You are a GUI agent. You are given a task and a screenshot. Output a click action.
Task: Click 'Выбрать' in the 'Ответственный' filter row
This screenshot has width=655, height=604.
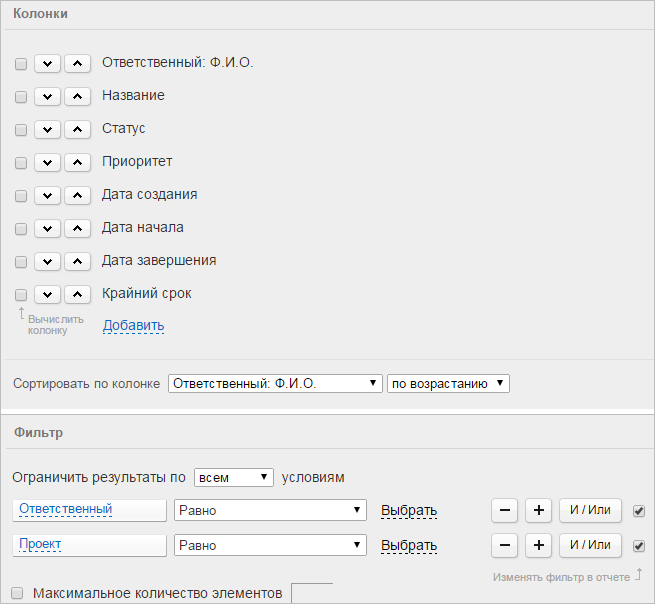click(409, 510)
